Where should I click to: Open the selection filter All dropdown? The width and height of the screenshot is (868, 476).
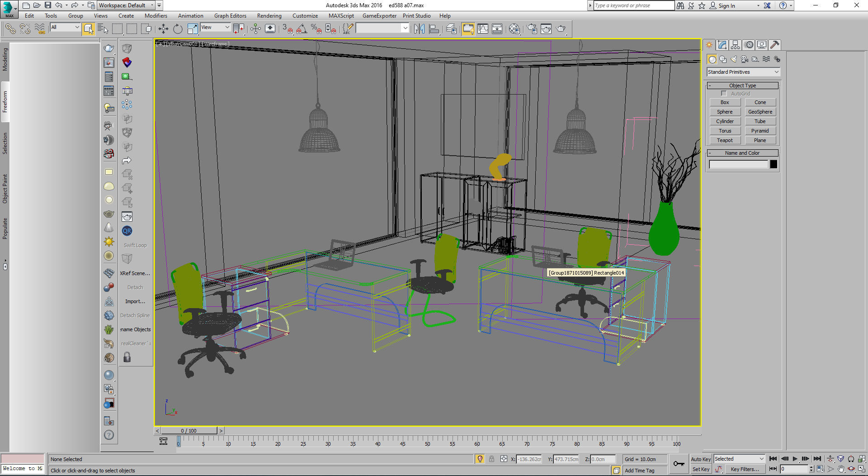pos(65,27)
